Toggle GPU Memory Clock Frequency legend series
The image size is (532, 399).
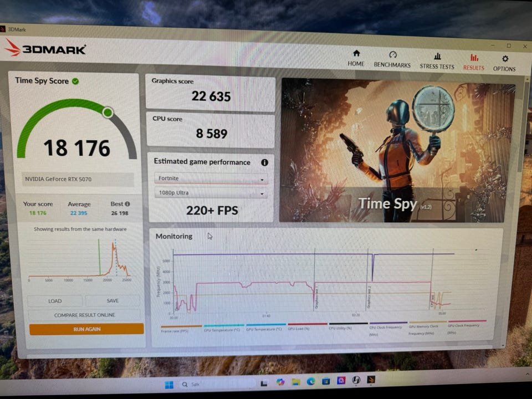(427, 328)
